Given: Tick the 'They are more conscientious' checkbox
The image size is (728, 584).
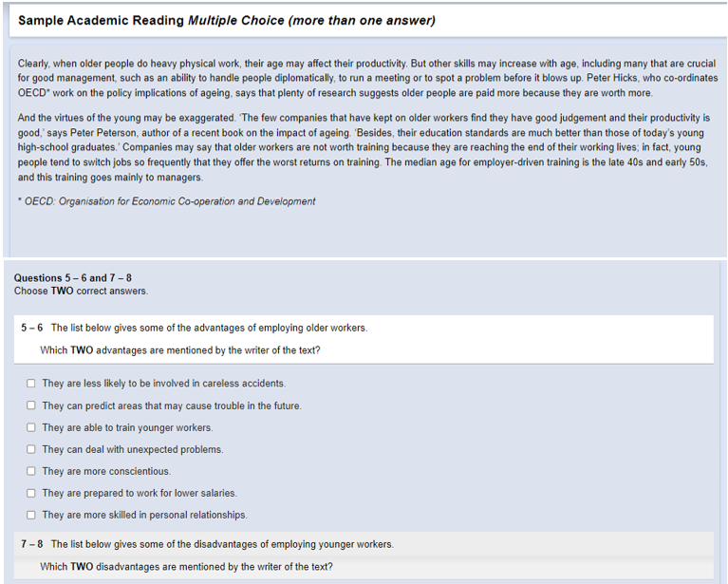Looking at the screenshot, I should point(30,471).
